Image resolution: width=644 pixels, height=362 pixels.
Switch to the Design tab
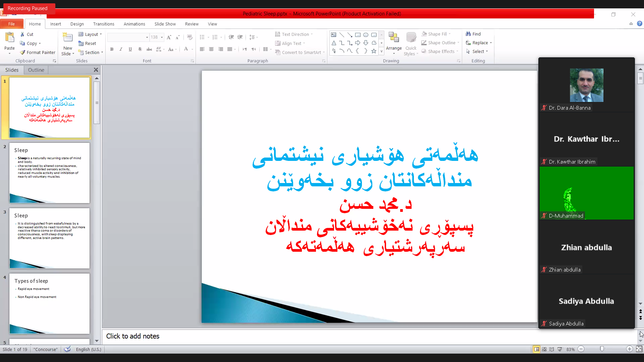click(77, 24)
